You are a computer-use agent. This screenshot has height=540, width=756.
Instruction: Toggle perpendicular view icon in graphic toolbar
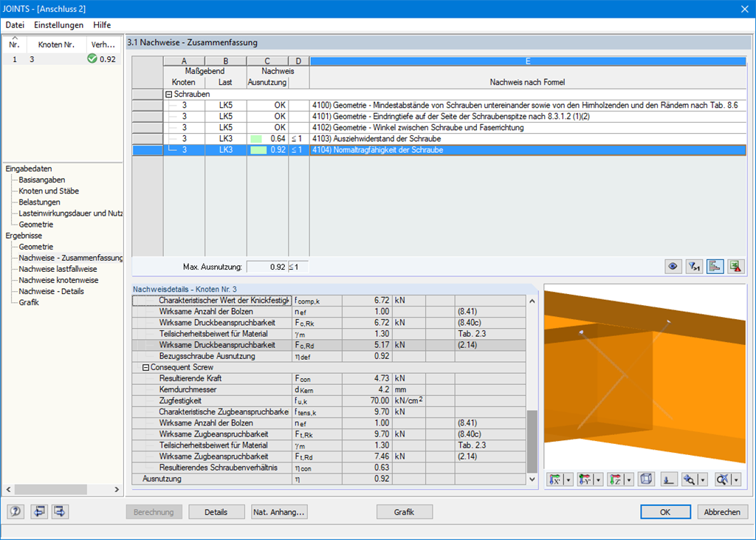click(x=668, y=479)
